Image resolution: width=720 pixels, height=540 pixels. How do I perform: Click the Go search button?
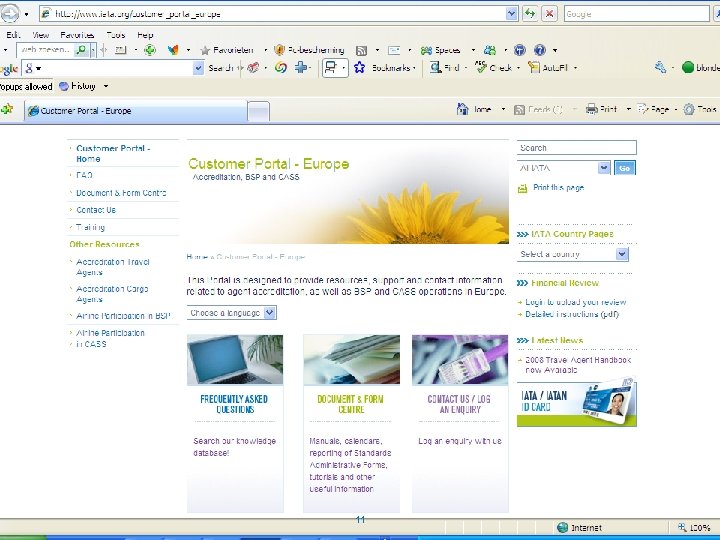624,168
